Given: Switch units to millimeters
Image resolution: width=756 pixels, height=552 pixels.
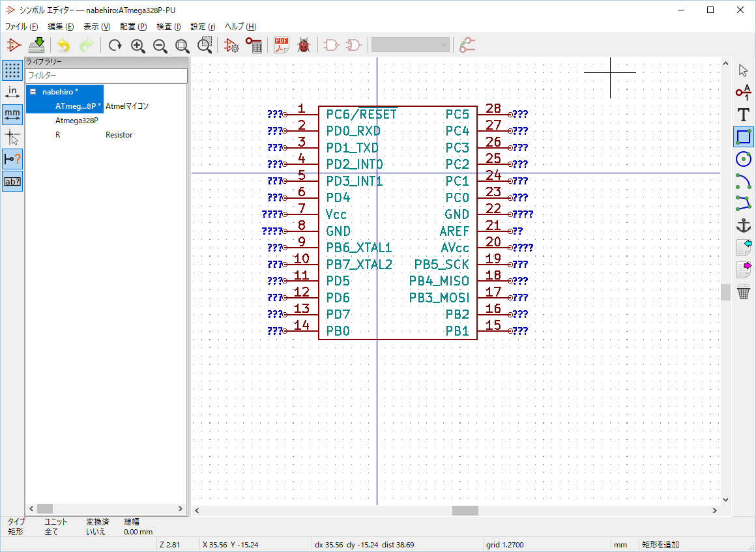Looking at the screenshot, I should point(12,115).
